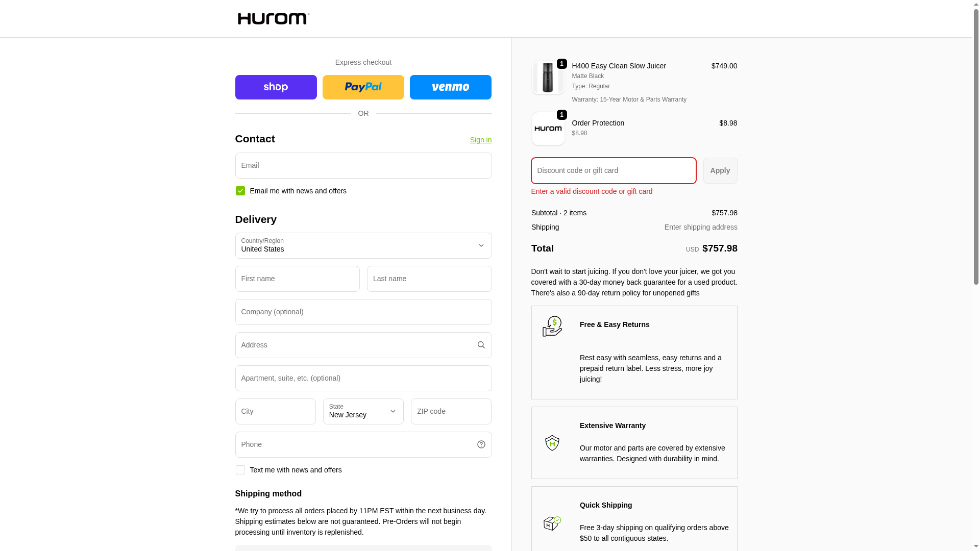Focus the Discount code or gift card field
Viewport: 980px width, 551px height.
(613, 170)
